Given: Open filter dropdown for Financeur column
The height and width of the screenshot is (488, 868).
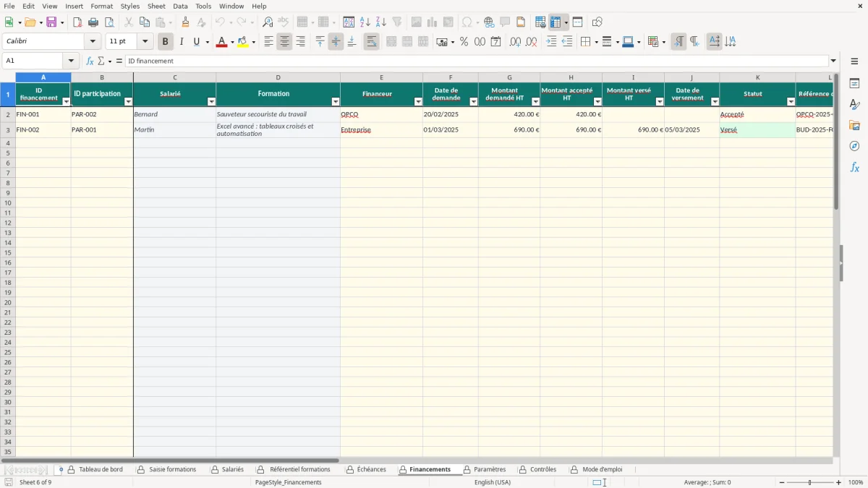Looking at the screenshot, I should click(x=418, y=102).
